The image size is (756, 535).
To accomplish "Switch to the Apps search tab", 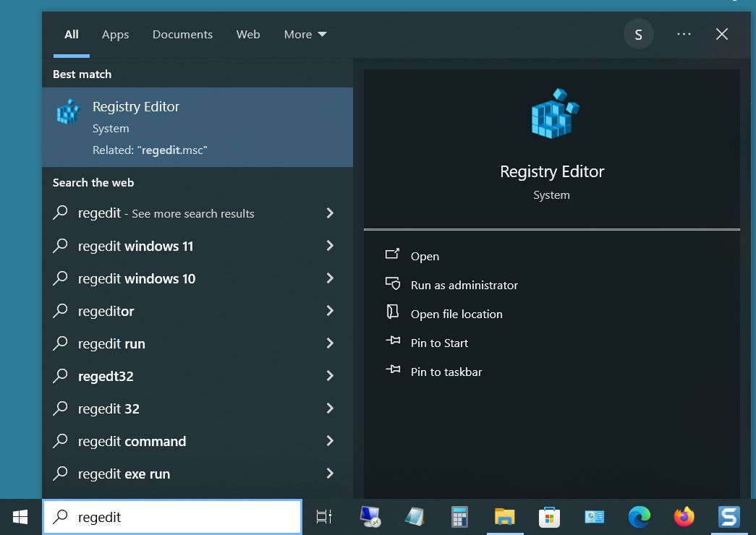I will [x=115, y=34].
